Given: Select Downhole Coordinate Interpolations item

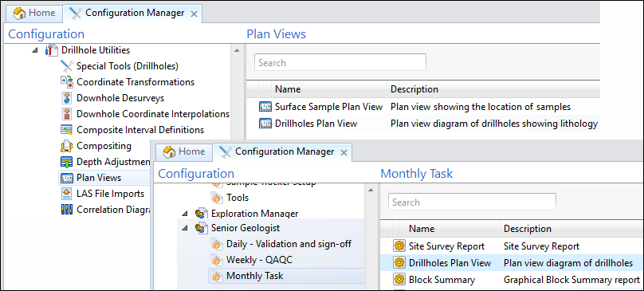Looking at the screenshot, I should 153,114.
